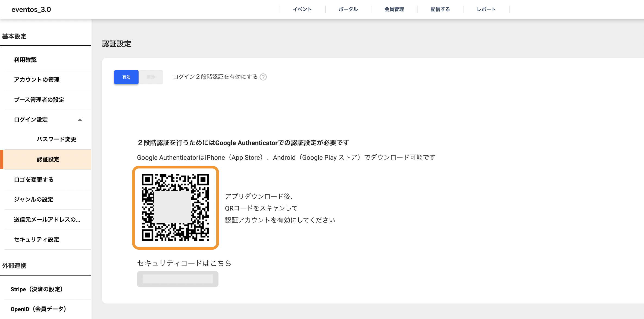This screenshot has height=319, width=644.
Task: Select パスワード変更 under ログイン設定
Action: pos(56,139)
